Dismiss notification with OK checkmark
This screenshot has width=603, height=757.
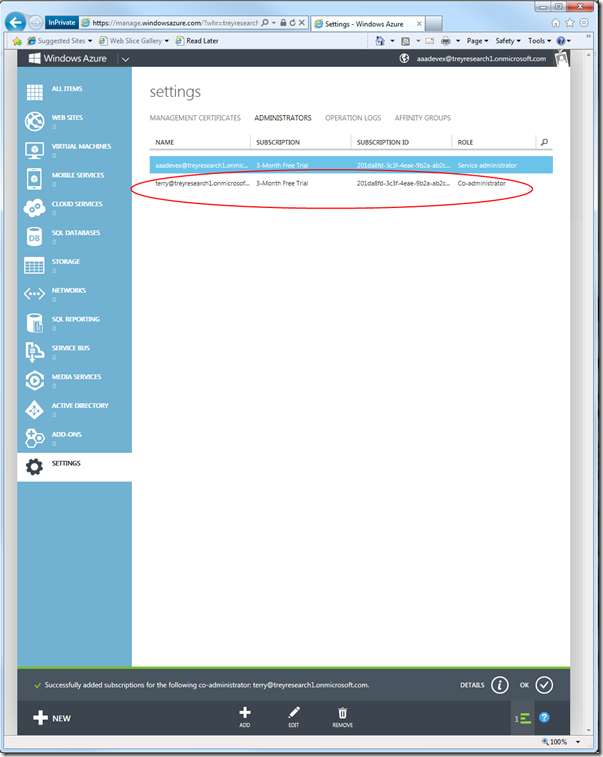pyautogui.click(x=544, y=685)
